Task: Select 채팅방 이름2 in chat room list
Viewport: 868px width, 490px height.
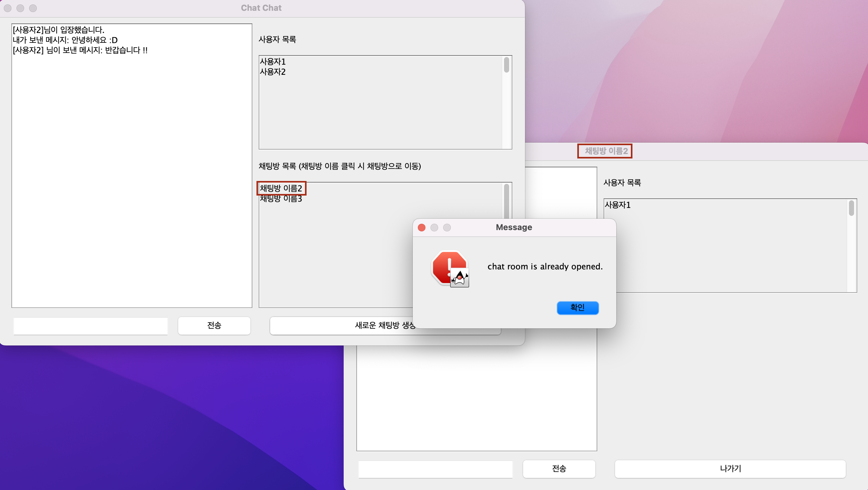Action: (281, 188)
